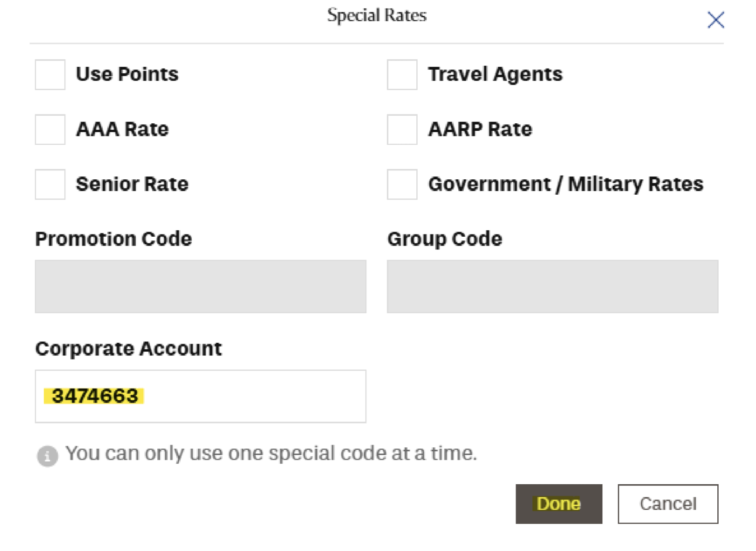Screen dimensions: 756x551
Task: Click the AARP Rate label
Action: [480, 129]
